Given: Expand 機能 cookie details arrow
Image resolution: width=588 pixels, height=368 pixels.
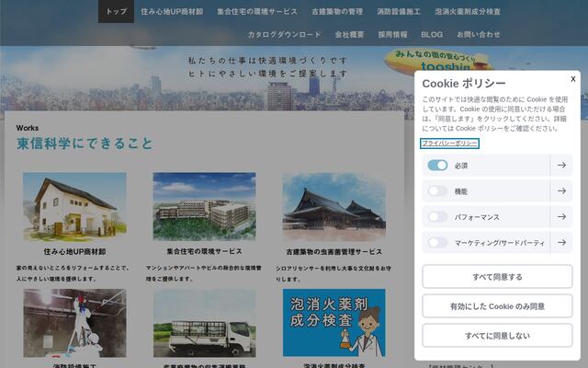Looking at the screenshot, I should (x=561, y=191).
